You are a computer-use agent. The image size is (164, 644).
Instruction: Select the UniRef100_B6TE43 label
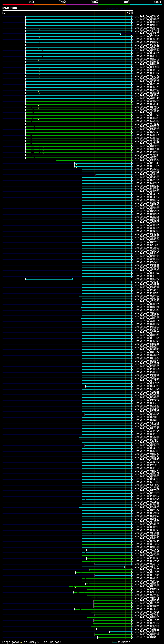click(147, 163)
